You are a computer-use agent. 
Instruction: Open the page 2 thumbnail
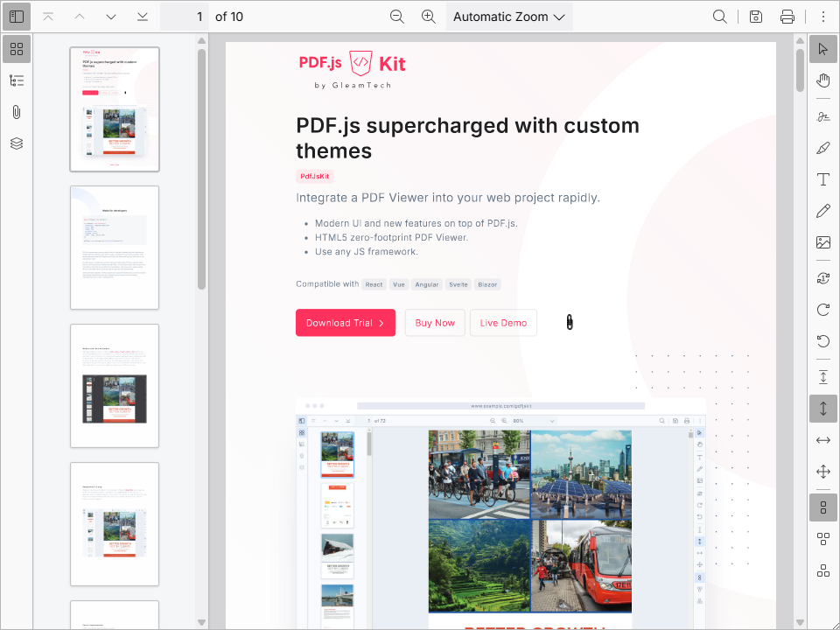(115, 248)
